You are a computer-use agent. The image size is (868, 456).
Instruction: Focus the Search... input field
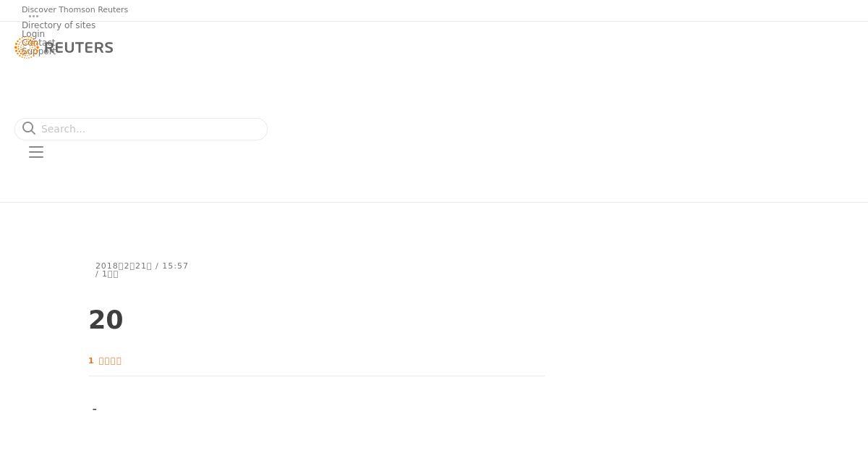click(x=141, y=129)
